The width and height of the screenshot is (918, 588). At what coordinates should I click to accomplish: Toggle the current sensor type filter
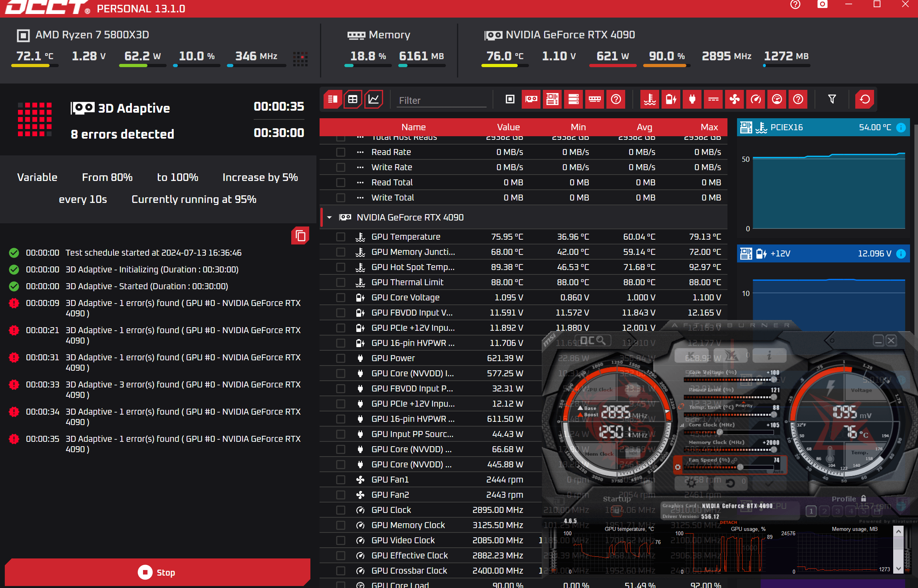click(x=713, y=99)
